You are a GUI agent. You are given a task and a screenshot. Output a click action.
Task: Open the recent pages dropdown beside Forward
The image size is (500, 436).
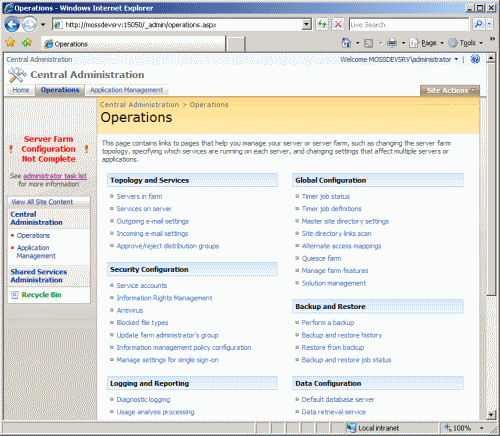[43, 25]
